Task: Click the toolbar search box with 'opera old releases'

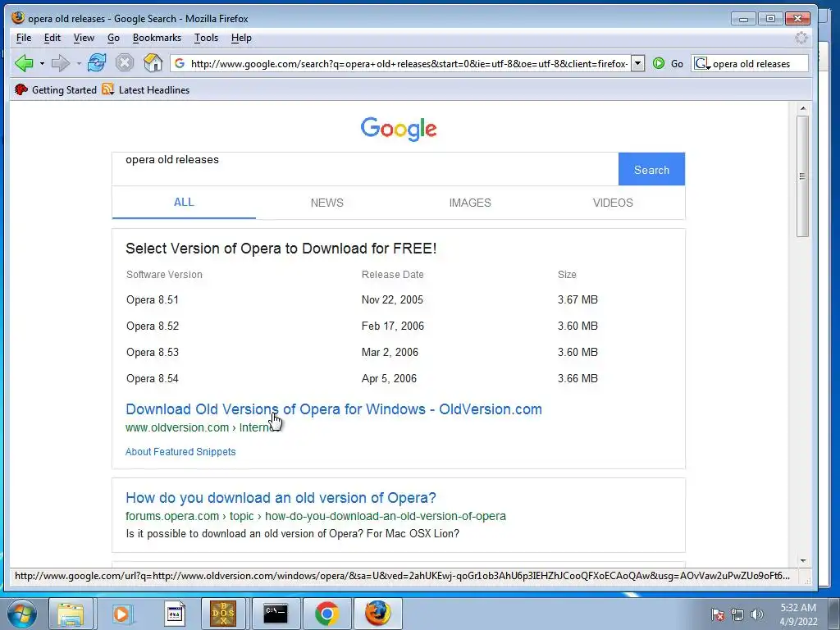Action: point(759,64)
